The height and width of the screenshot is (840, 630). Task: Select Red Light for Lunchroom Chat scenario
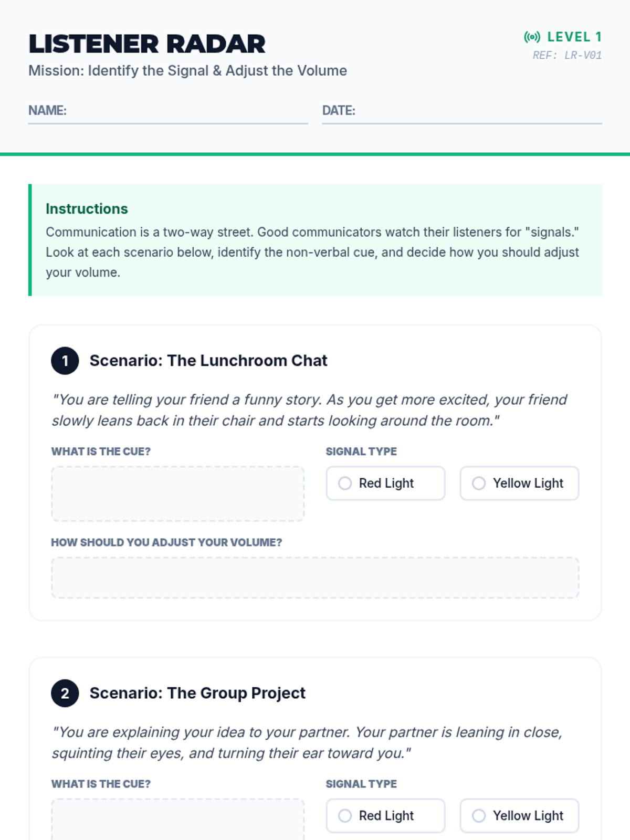point(385,483)
